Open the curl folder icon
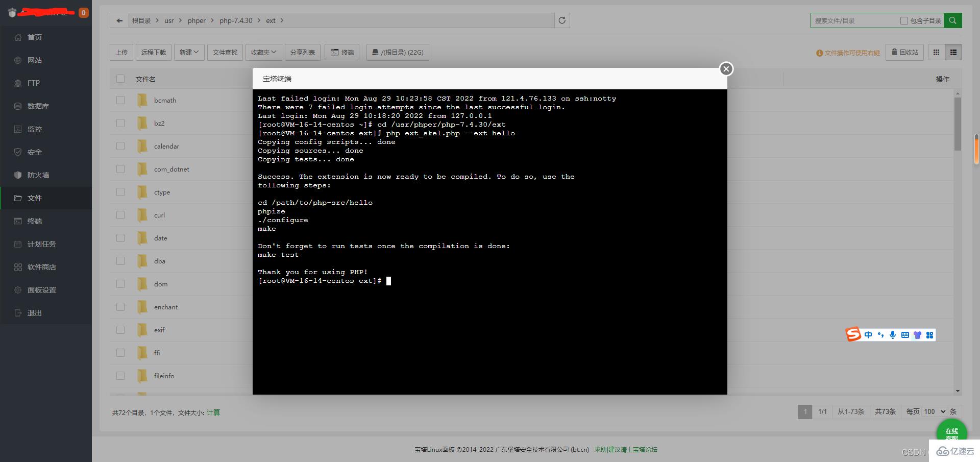 click(142, 215)
